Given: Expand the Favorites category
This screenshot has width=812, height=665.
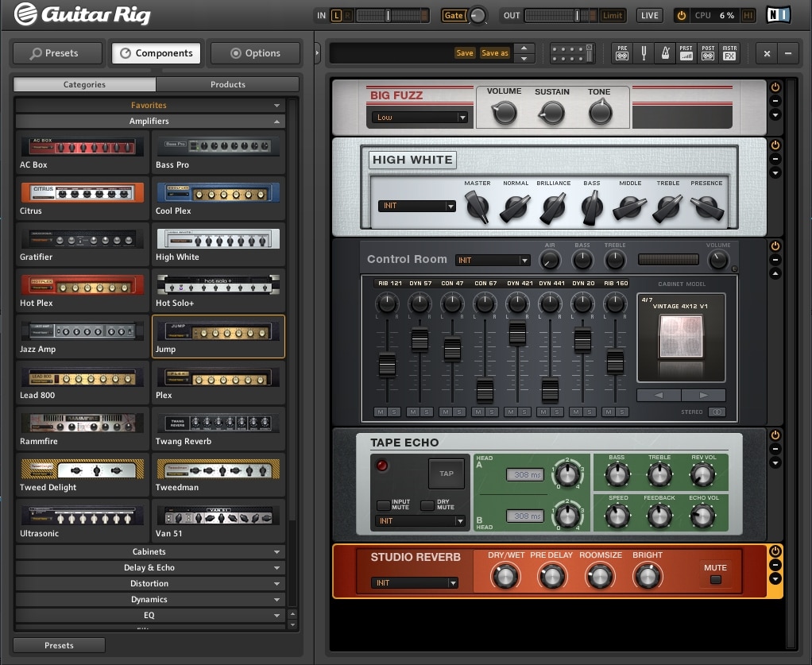Looking at the screenshot, I should click(150, 105).
